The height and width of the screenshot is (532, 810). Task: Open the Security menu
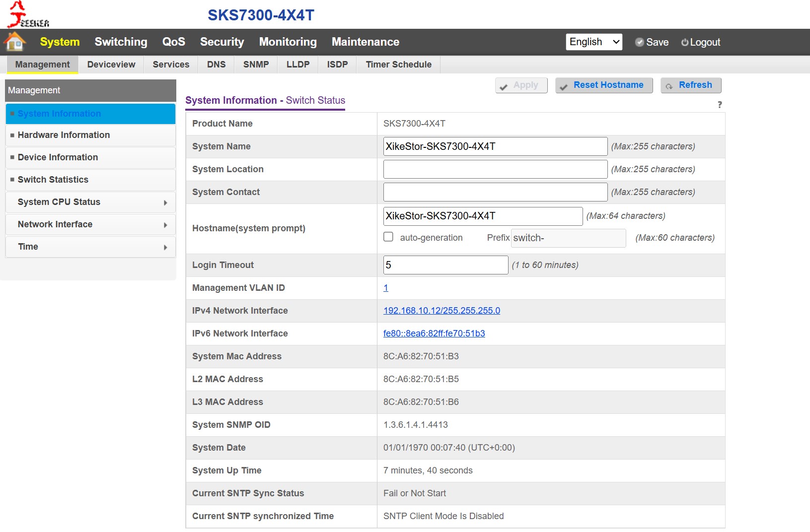(x=222, y=42)
